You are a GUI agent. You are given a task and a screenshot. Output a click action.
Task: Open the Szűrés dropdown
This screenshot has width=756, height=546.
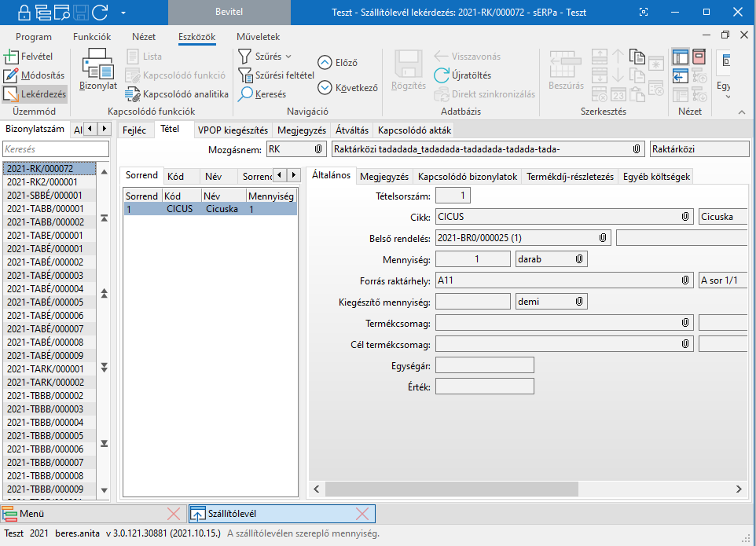coord(273,57)
